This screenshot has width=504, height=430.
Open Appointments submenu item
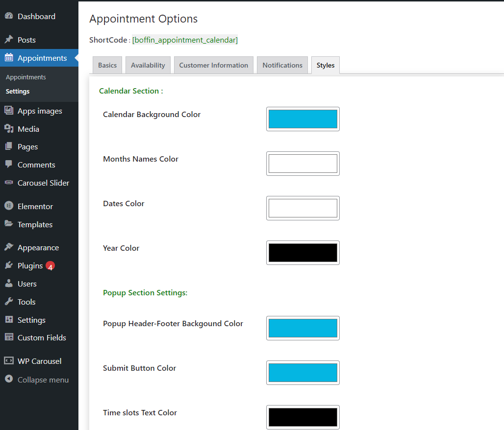pyautogui.click(x=25, y=77)
